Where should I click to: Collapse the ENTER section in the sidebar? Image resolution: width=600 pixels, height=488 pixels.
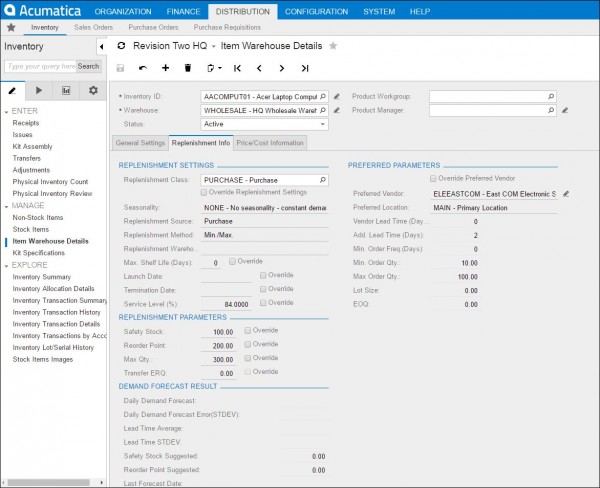coord(6,110)
